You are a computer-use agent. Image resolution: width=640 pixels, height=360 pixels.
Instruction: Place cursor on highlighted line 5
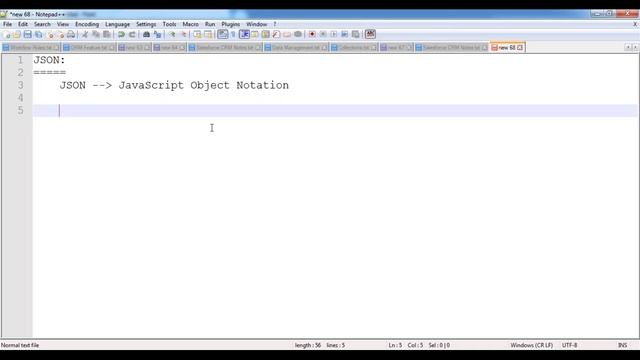coord(335,111)
